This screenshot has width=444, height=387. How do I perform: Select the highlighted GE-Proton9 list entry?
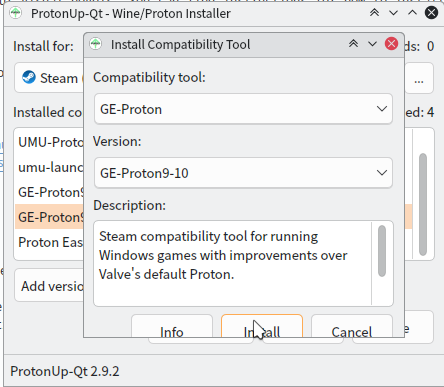50,217
